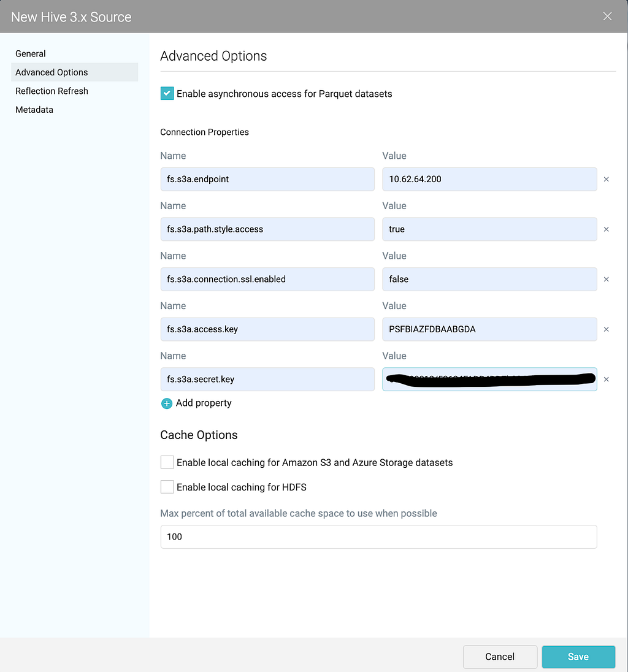
Task: Edit the path style access value true
Action: pos(489,229)
